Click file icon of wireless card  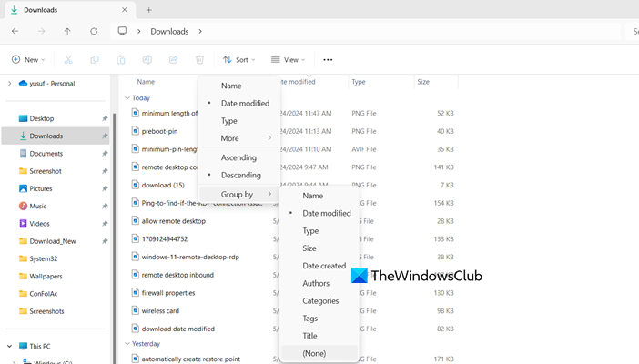tap(136, 310)
